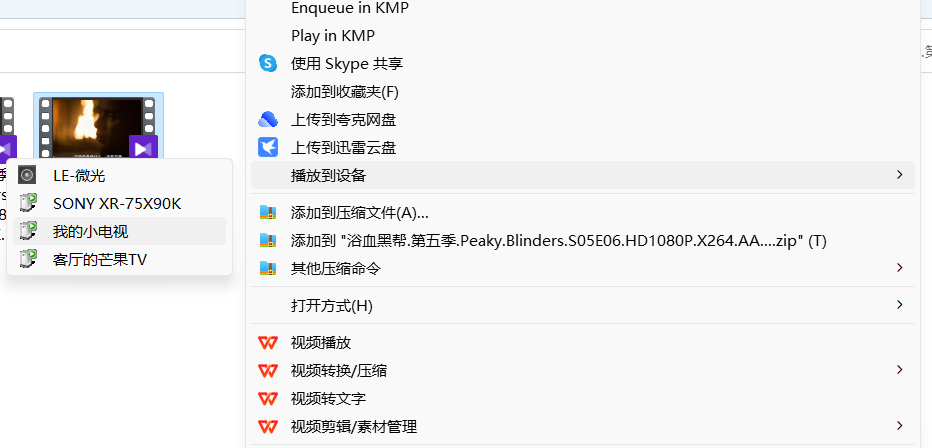Click the Xunlei cloud bird icon

click(x=268, y=147)
